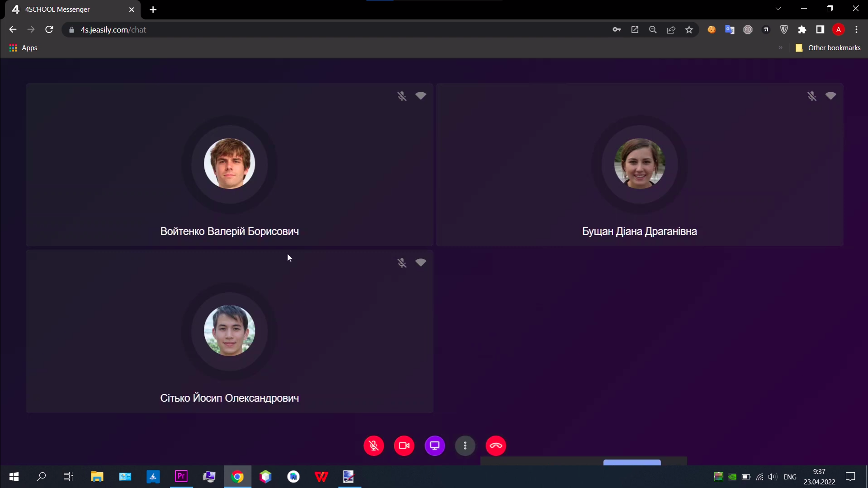This screenshot has height=488, width=868.
Task: Expand the tab search dropdown arrow
Action: click(x=778, y=9)
